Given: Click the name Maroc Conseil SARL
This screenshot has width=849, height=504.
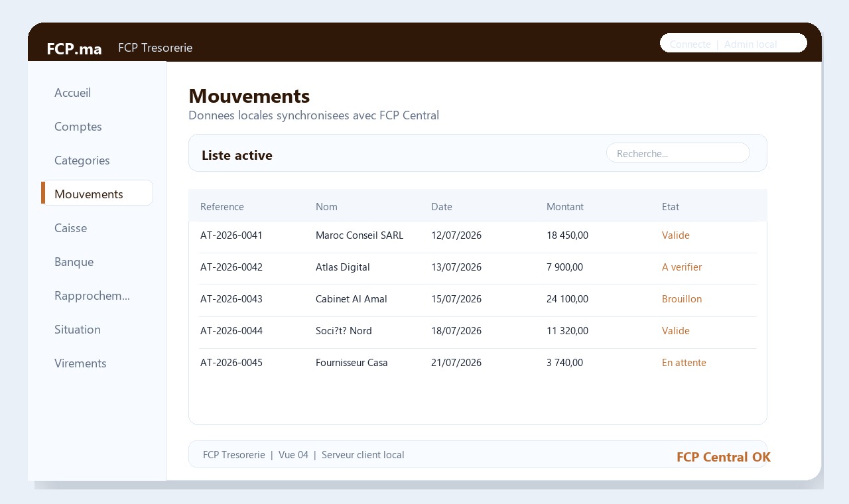Looking at the screenshot, I should [x=359, y=235].
